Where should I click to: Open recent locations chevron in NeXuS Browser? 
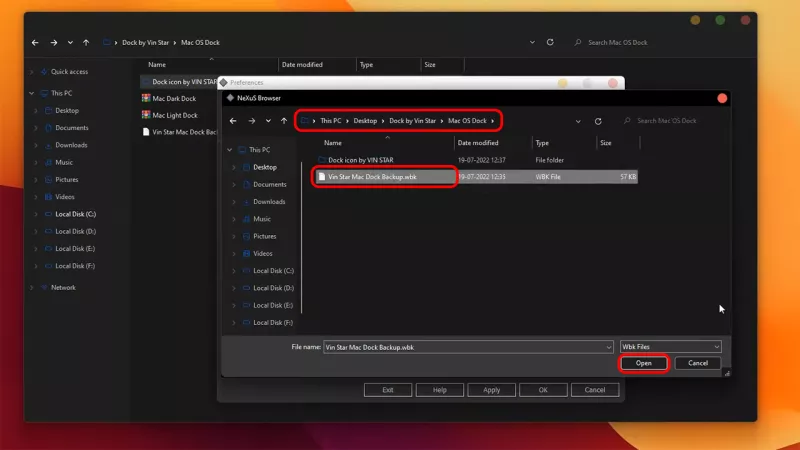268,121
